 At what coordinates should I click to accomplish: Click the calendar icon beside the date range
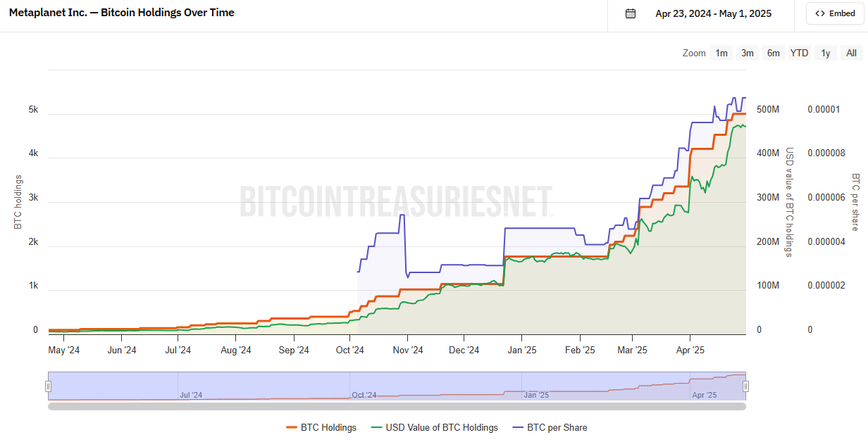click(x=631, y=13)
